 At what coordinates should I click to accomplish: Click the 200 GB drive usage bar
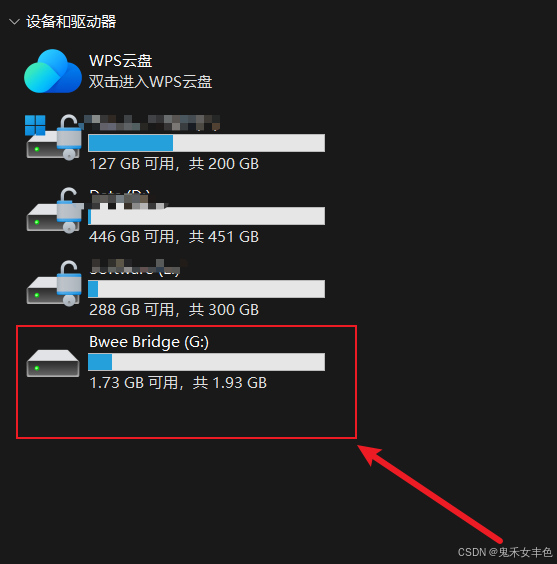click(x=206, y=143)
